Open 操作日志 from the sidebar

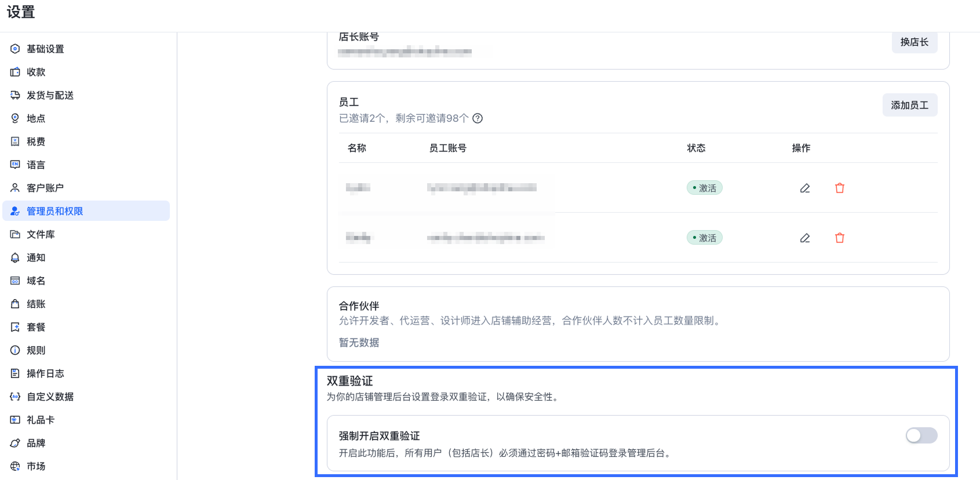pyautogui.click(x=86, y=373)
